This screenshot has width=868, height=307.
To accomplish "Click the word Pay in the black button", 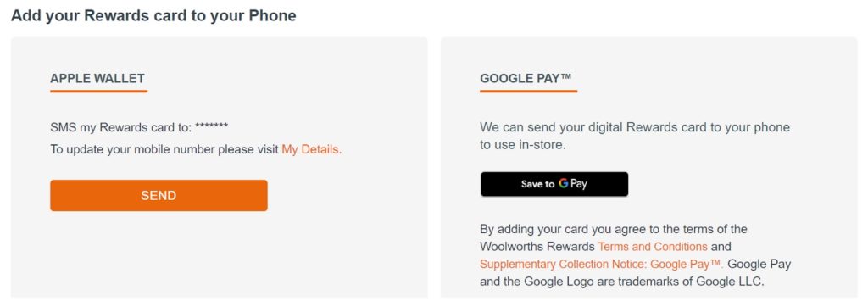I will [x=578, y=185].
